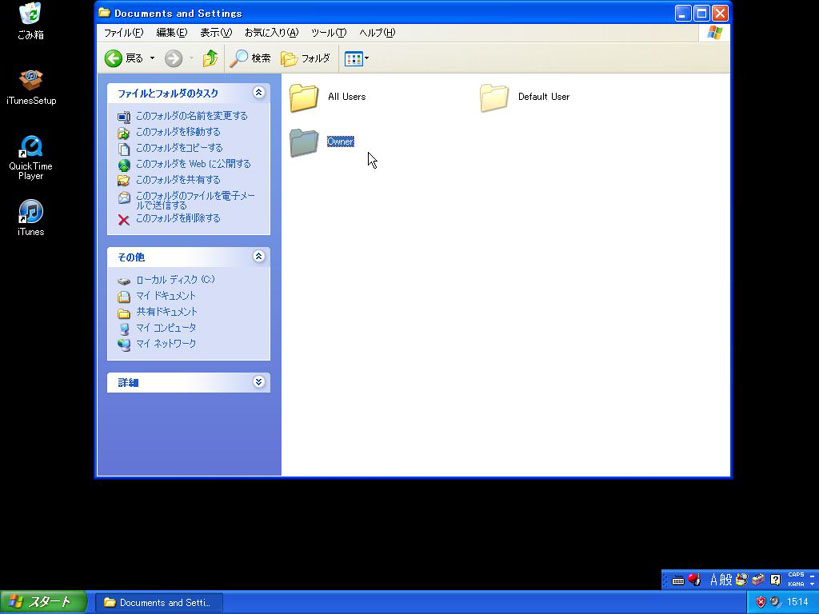Image resolution: width=819 pixels, height=614 pixels.
Task: Click the language bar help question mark
Action: click(x=776, y=580)
